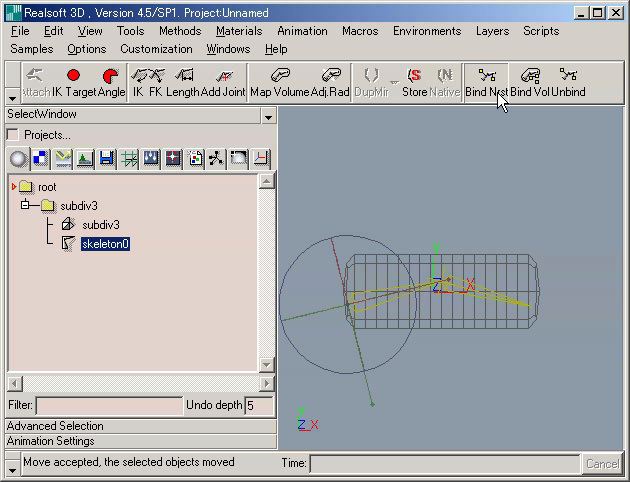Viewport: 630px width, 482px height.
Task: Click tree horizontal scrollbar left arrow
Action: tap(15, 384)
